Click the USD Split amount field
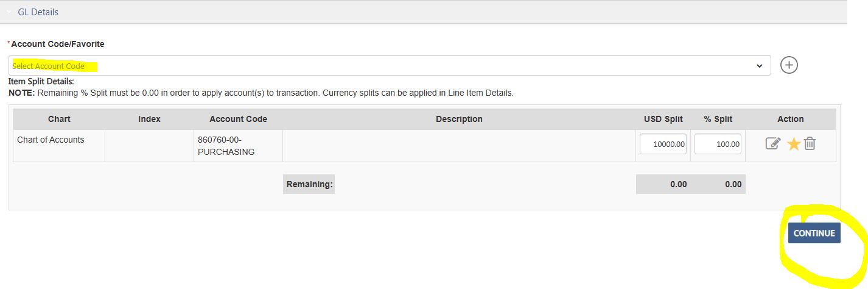 pyautogui.click(x=663, y=144)
